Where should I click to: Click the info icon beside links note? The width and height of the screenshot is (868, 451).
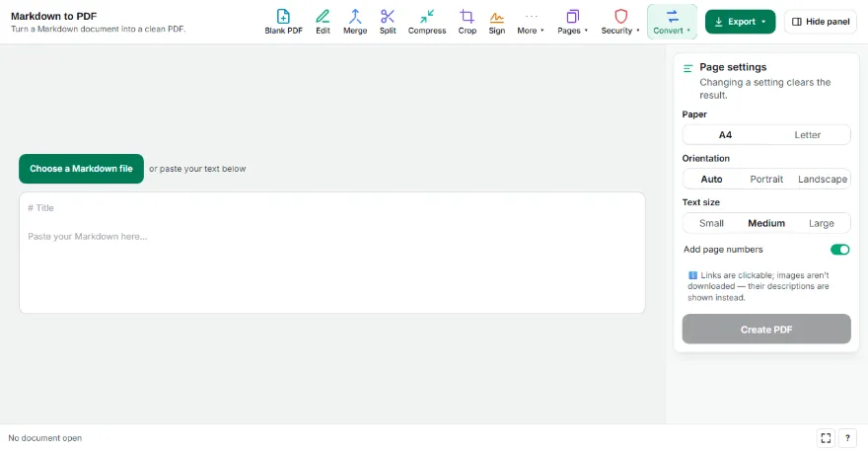(x=692, y=274)
